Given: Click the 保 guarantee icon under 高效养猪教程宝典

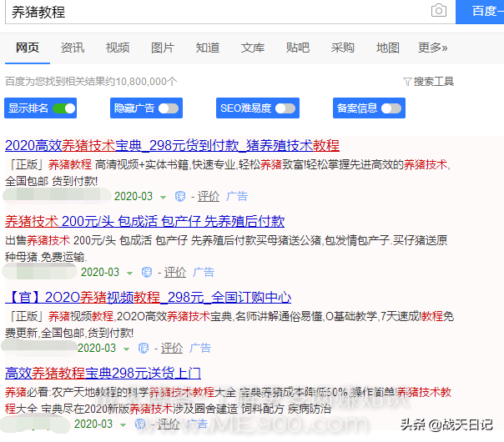Looking at the screenshot, I should click(x=140, y=424).
